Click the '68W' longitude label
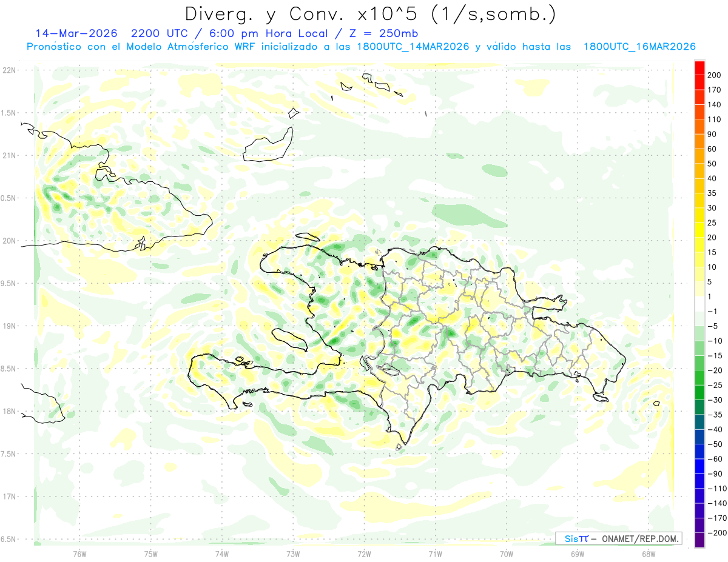 pyautogui.click(x=649, y=555)
